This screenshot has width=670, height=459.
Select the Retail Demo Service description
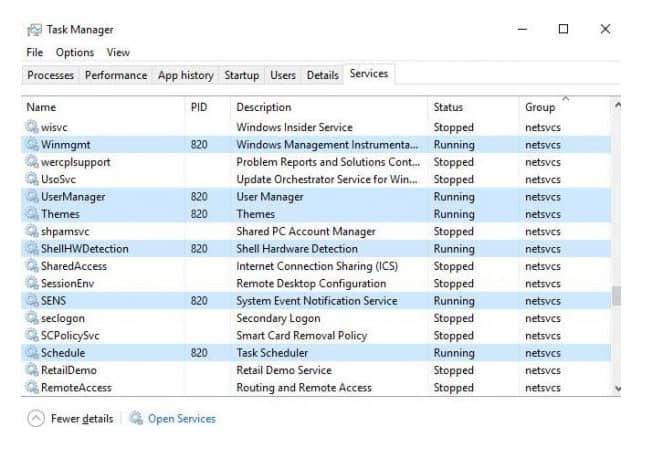[284, 370]
